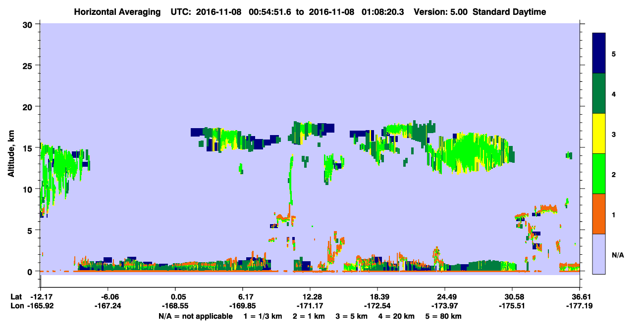Click the latitude value -12.17
Image resolution: width=644 pixels, height=330 pixels.
pos(41,296)
